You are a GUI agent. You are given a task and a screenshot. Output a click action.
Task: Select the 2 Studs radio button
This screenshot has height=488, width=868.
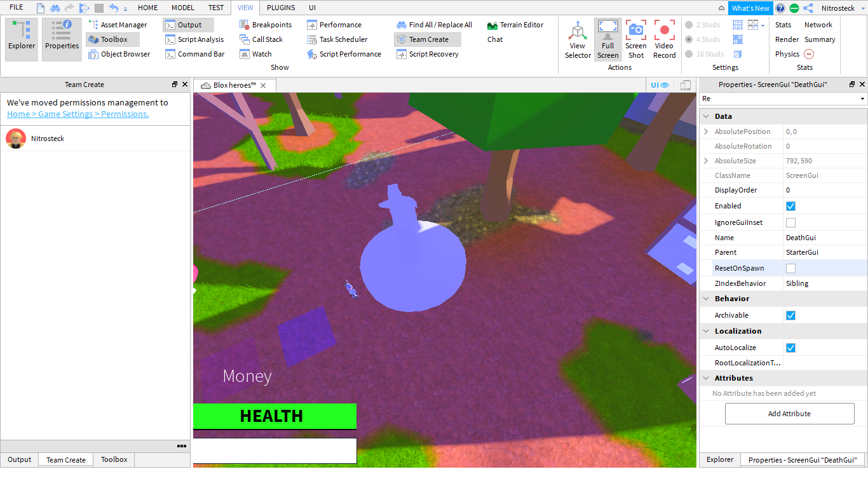[689, 25]
